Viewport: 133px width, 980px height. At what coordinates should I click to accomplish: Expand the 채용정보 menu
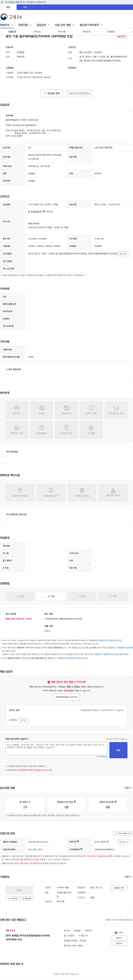(x=7, y=25)
